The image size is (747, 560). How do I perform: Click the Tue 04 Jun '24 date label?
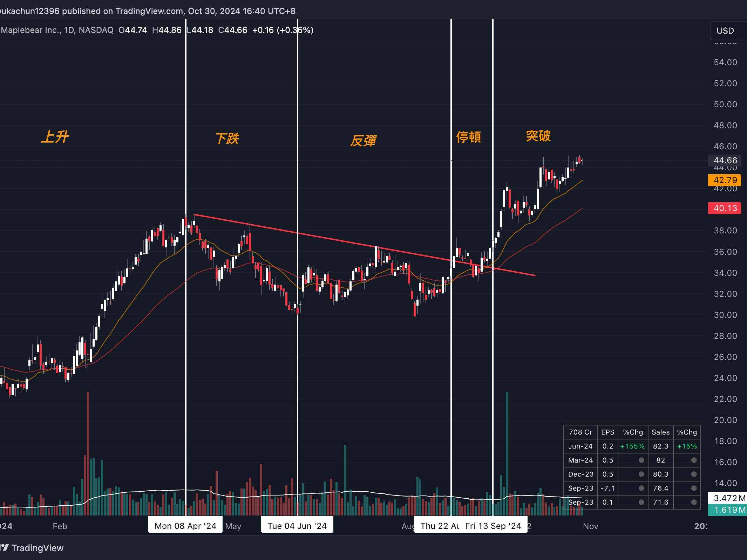(x=297, y=526)
